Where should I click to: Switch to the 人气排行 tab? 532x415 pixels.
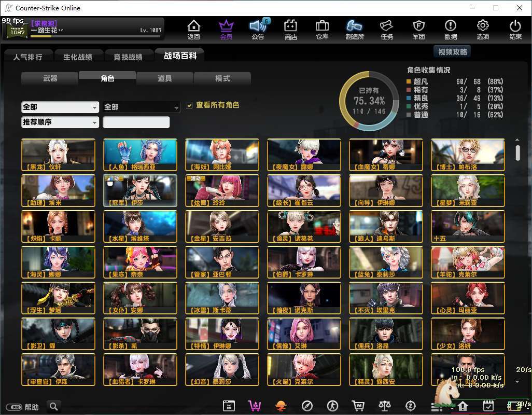coord(28,57)
